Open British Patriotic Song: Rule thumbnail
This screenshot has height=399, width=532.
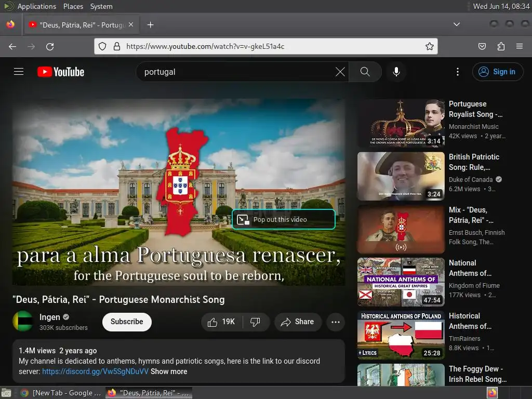[401, 177]
